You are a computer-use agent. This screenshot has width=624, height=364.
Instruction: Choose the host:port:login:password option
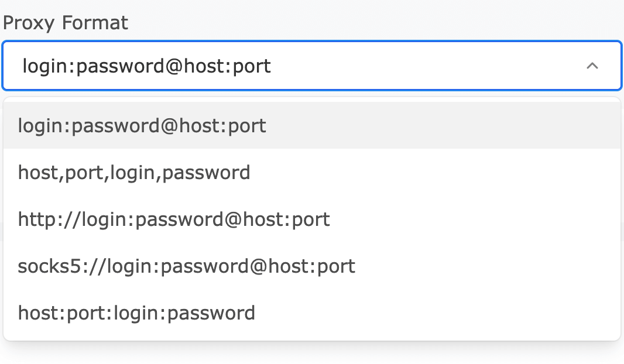pyautogui.click(x=136, y=313)
